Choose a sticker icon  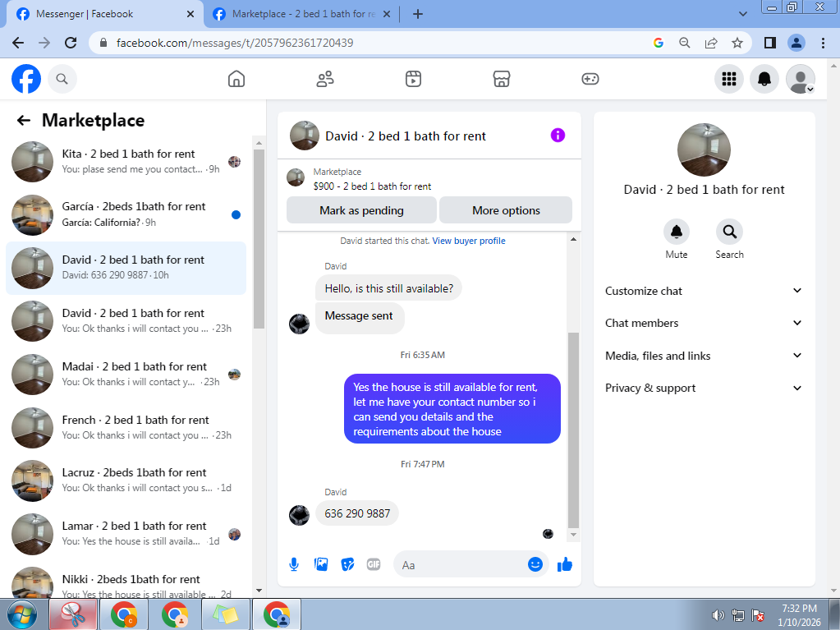pos(347,564)
